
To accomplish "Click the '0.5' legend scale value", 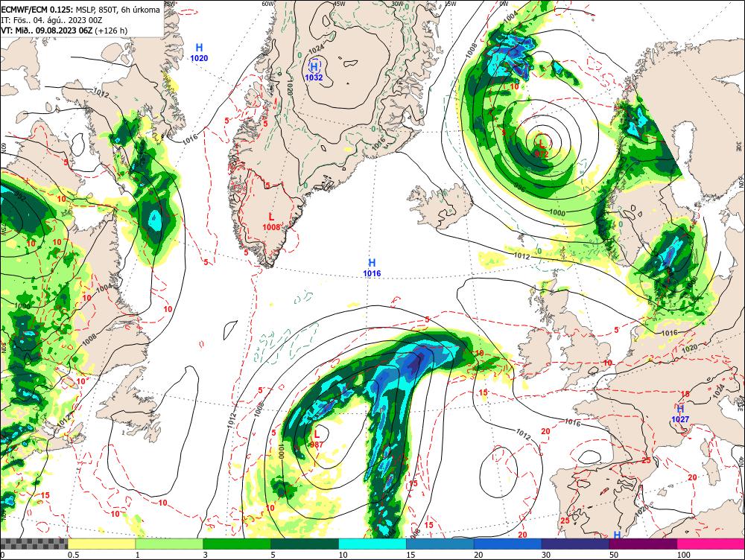I will click(x=73, y=555).
